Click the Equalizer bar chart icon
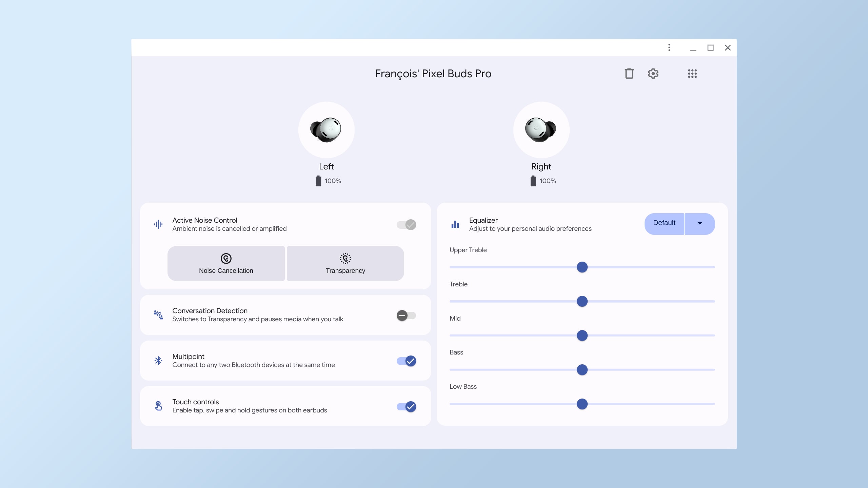This screenshot has width=868, height=488. click(x=455, y=223)
